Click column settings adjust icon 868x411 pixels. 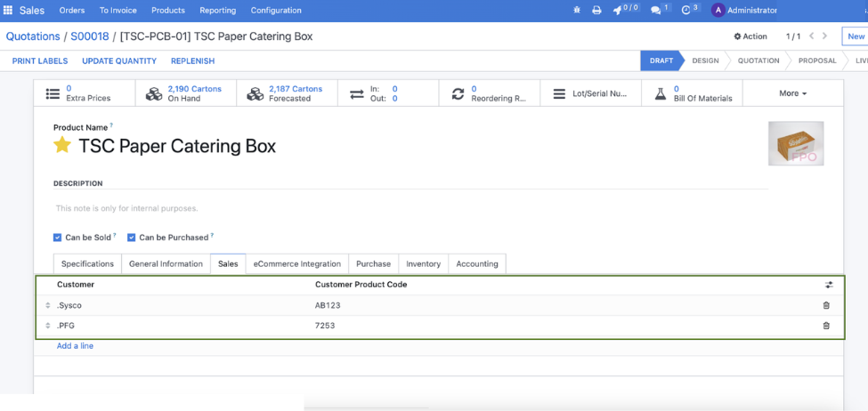coord(829,285)
